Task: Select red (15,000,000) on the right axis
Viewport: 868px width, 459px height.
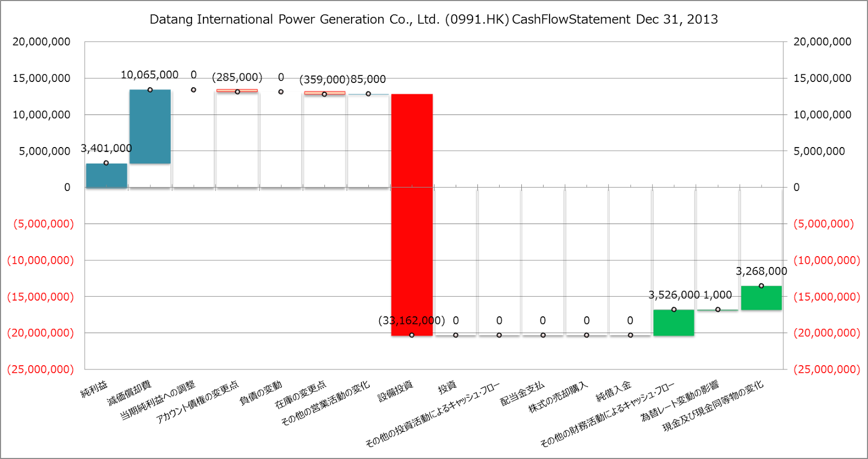Action: (827, 296)
